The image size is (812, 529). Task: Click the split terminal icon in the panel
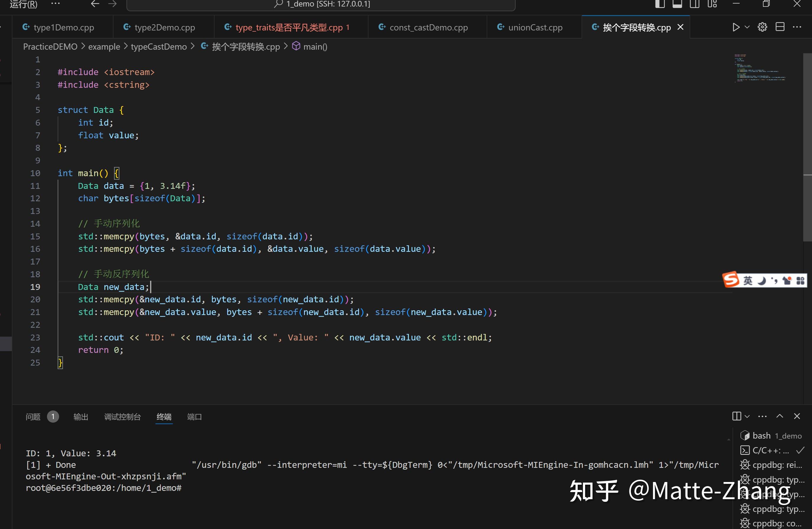coord(737,416)
